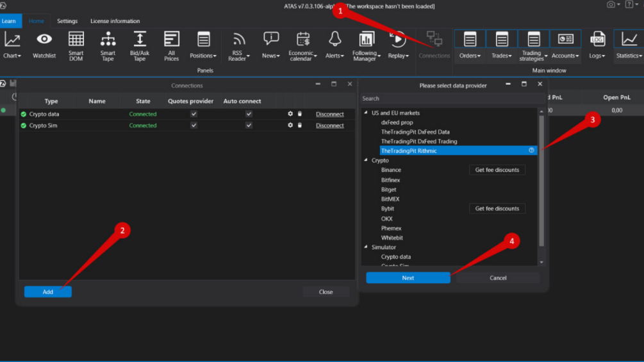
Task: Collapse the Simulator provider group
Action: (x=366, y=247)
